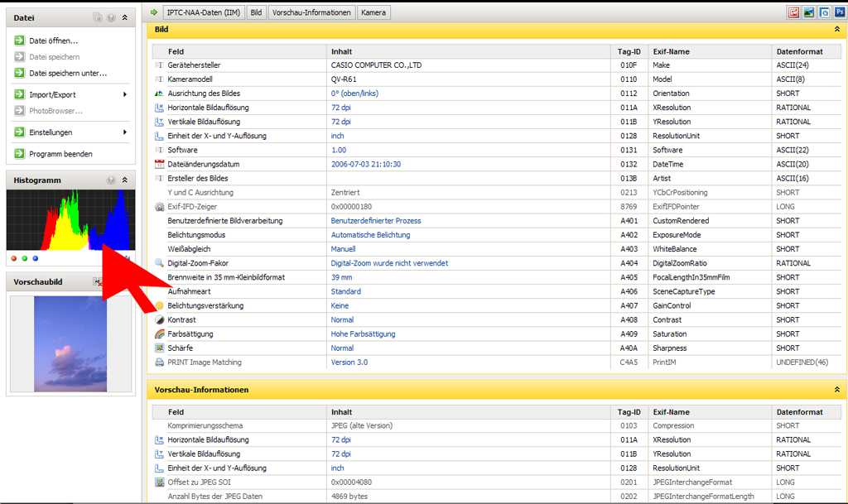848x504 pixels.
Task: Click the red PDF export icon
Action: click(793, 12)
